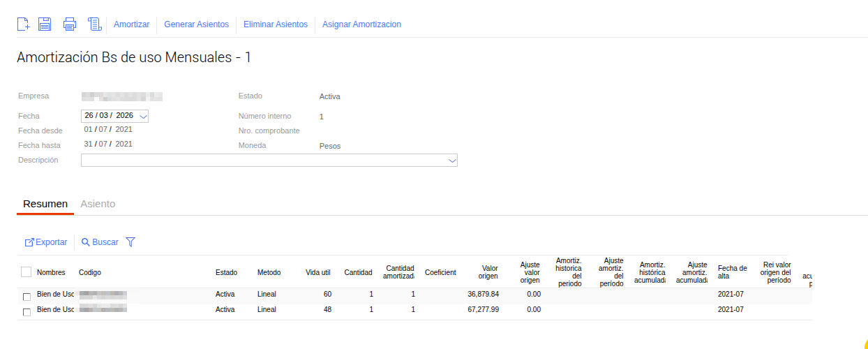
Task: Click the save diskette icon
Action: click(45, 24)
